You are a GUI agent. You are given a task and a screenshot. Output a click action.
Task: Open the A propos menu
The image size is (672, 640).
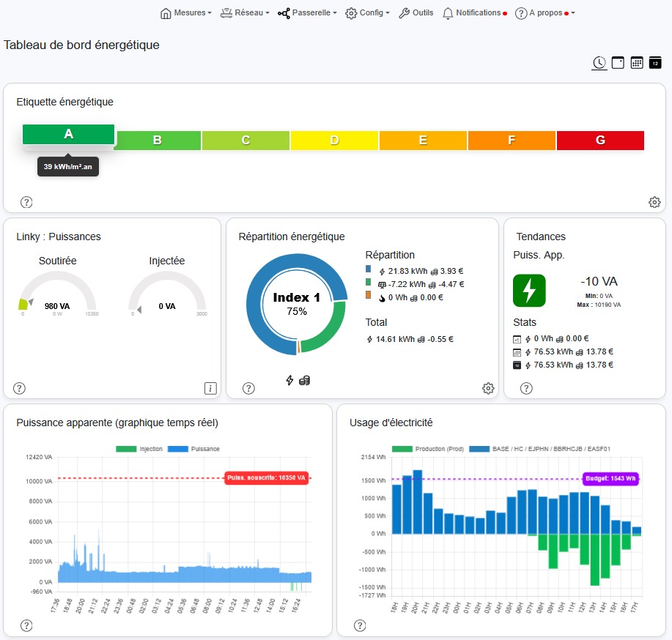click(x=541, y=13)
